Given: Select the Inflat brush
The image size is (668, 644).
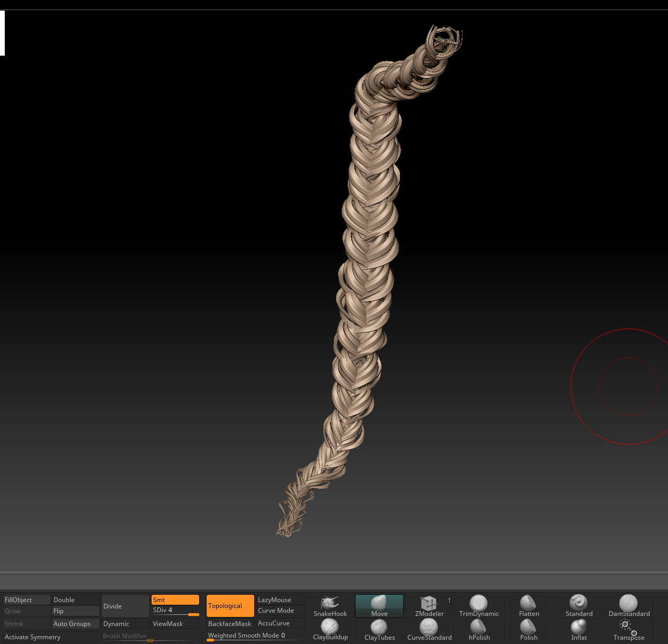Looking at the screenshot, I should (x=578, y=631).
